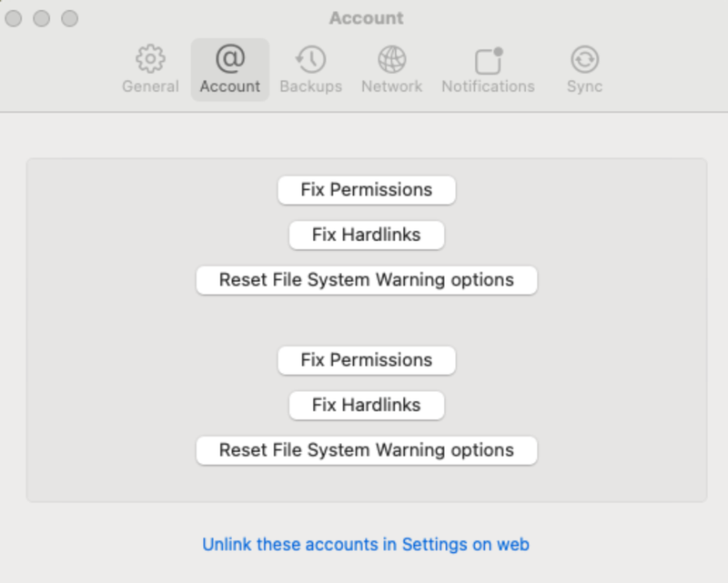
Task: Close the Account preferences window
Action: click(x=14, y=17)
